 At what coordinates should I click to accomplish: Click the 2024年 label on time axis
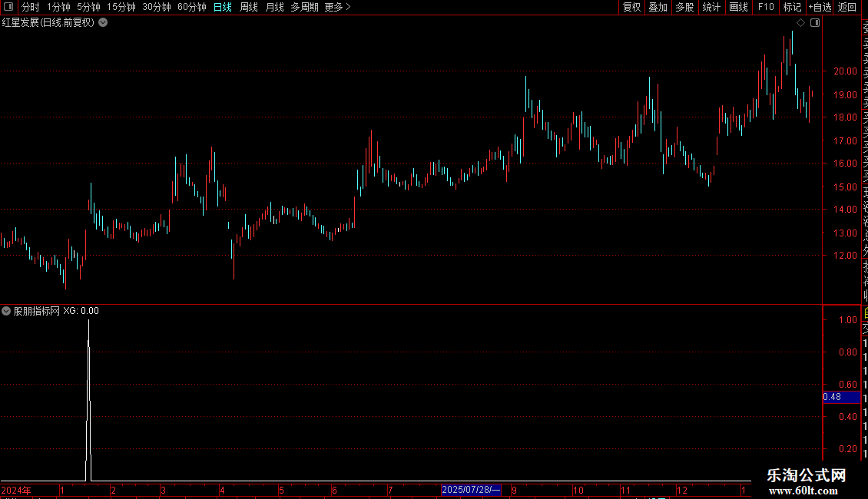[x=16, y=490]
